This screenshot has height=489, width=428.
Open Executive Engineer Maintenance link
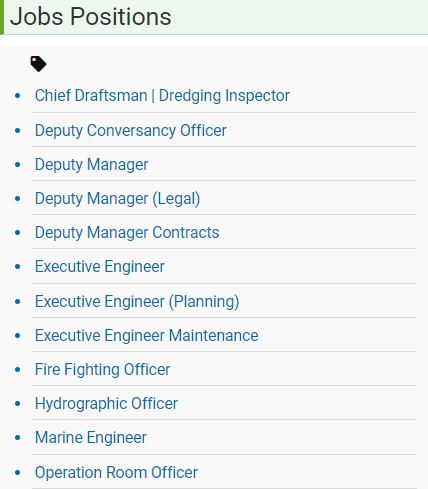pos(147,336)
